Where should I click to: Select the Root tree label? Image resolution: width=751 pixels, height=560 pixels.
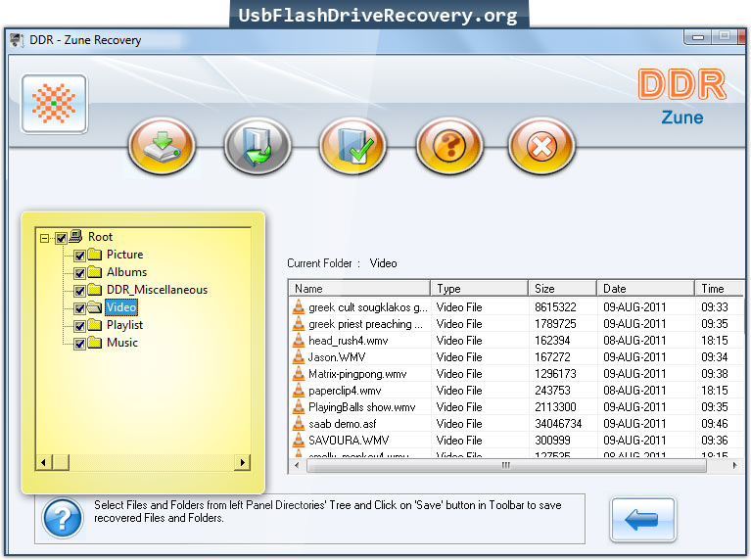(100, 237)
